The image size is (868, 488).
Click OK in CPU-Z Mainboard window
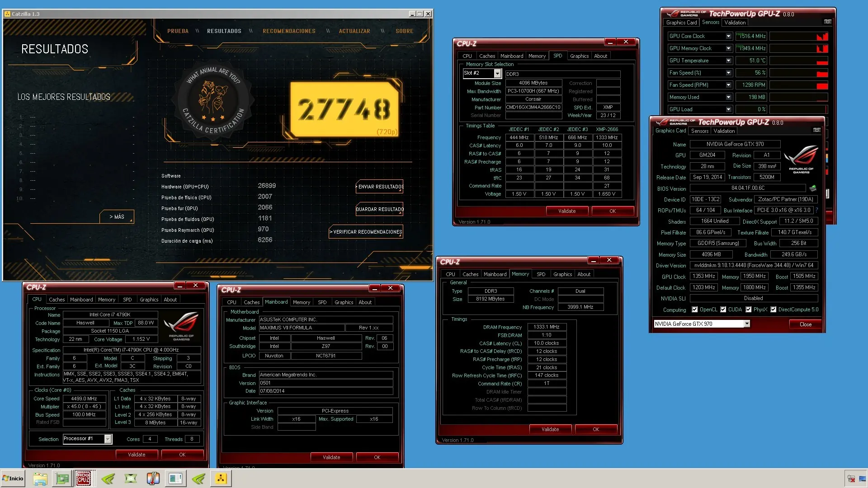[377, 457]
